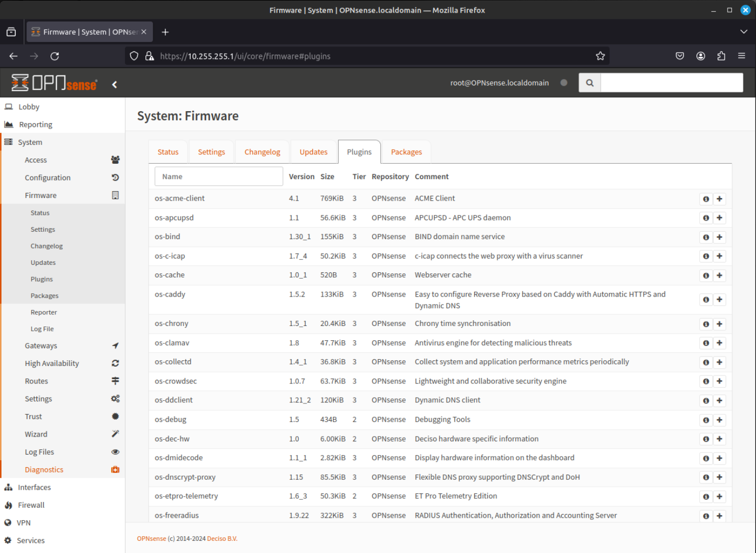Click the os-freeradius plugin name
756x553 pixels.
(176, 516)
